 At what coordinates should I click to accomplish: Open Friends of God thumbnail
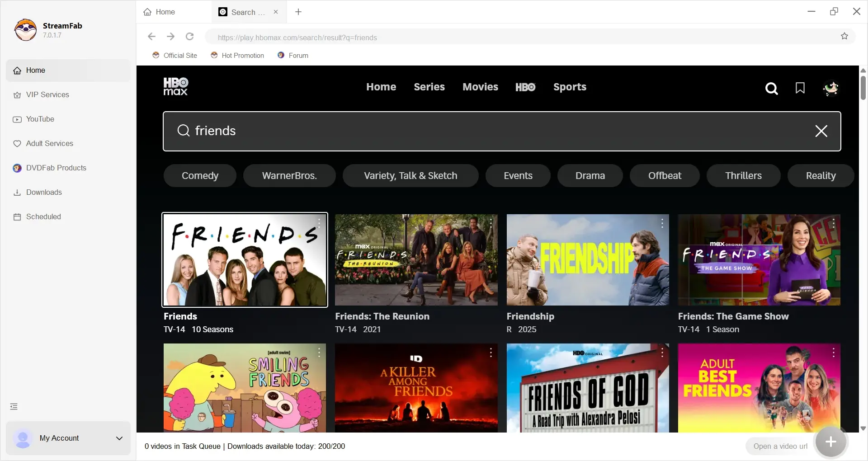point(588,388)
